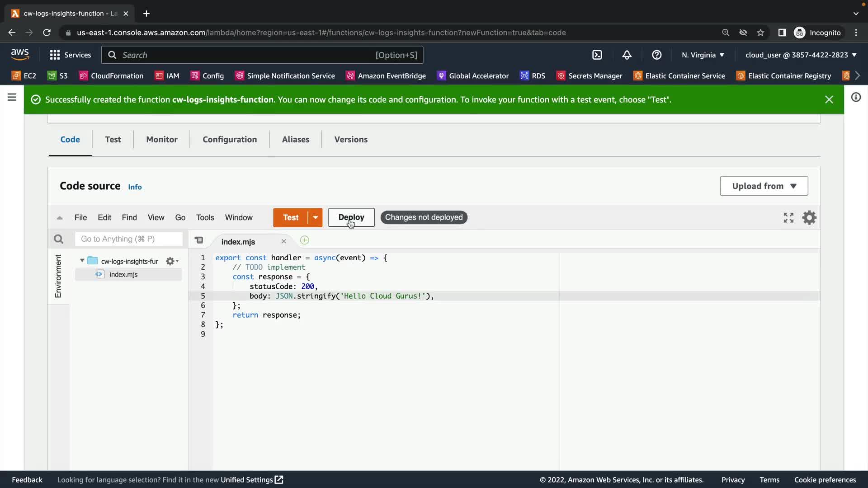Screen dimensions: 868x488
Task: Click the help question-mark icon
Action: [656, 55]
